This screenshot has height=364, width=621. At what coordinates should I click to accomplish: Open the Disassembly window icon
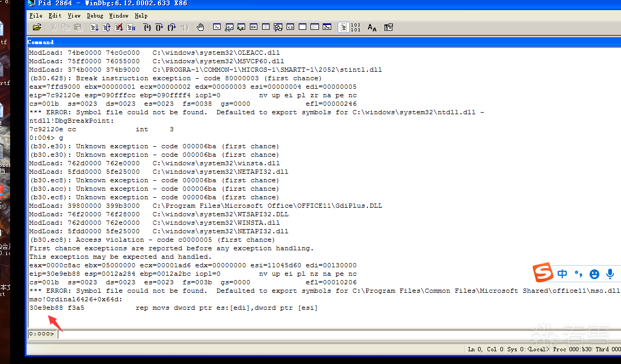(290, 27)
